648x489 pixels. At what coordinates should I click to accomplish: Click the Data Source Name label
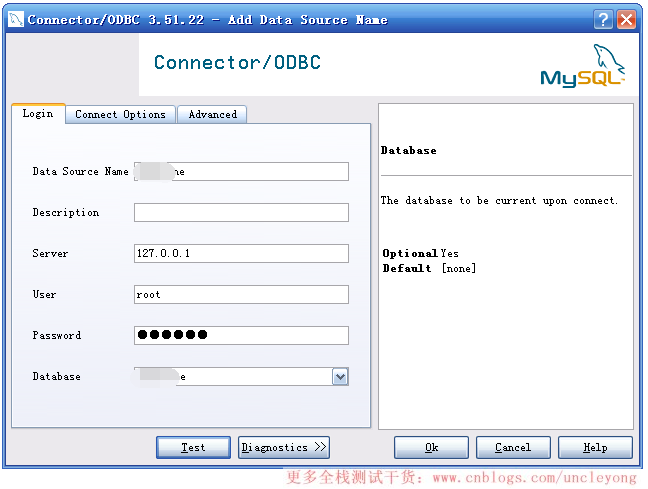81,172
